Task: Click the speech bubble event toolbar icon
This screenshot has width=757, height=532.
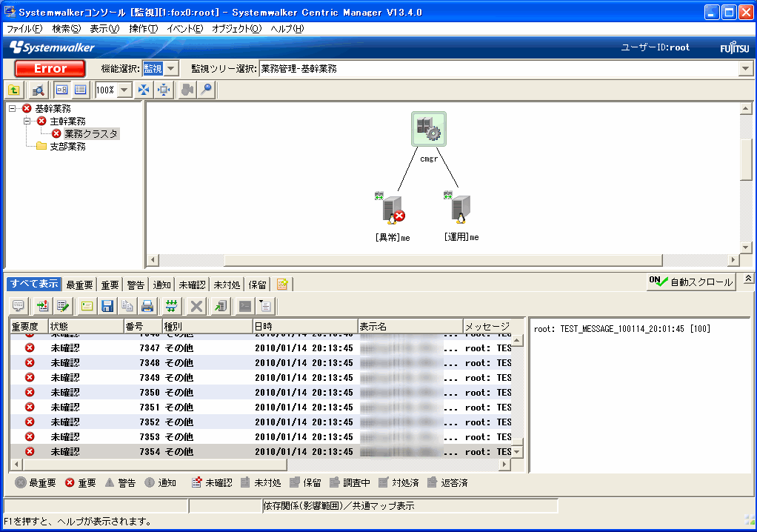Action: pos(19,306)
